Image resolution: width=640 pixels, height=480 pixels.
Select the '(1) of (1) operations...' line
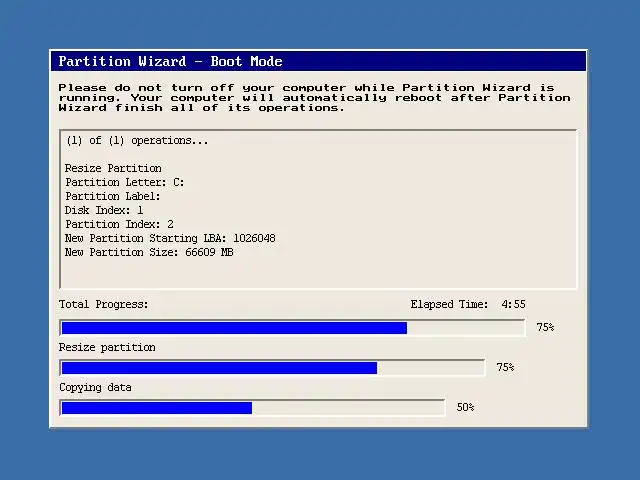tap(137, 141)
